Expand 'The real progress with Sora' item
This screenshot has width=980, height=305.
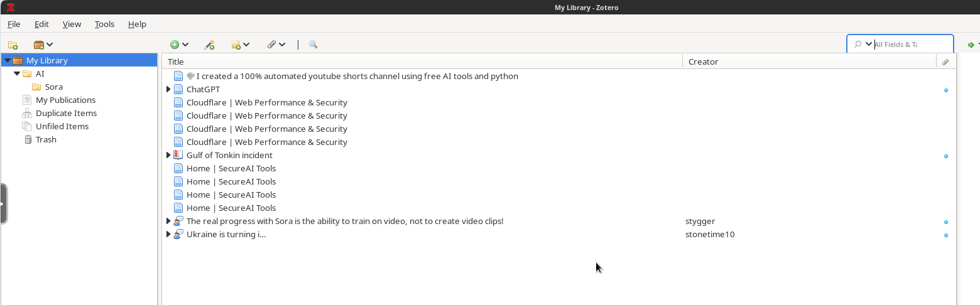[x=168, y=221]
